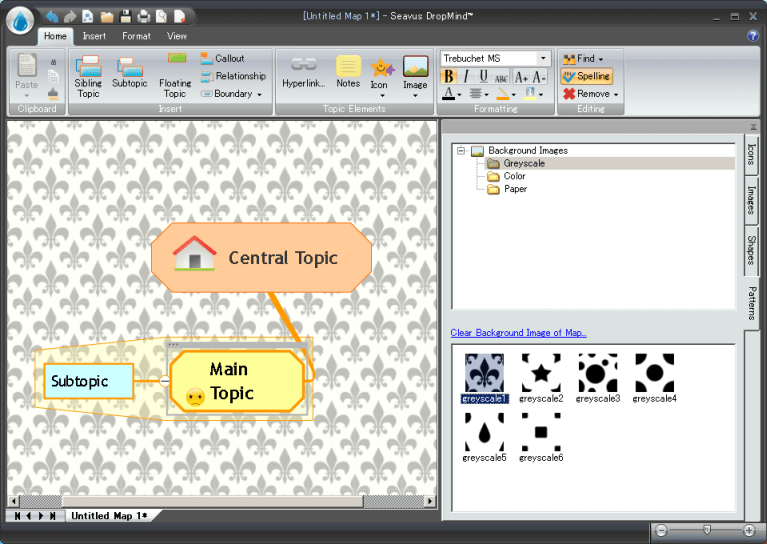Toggle Italic formatting
Image resolution: width=767 pixels, height=544 pixels.
[466, 76]
